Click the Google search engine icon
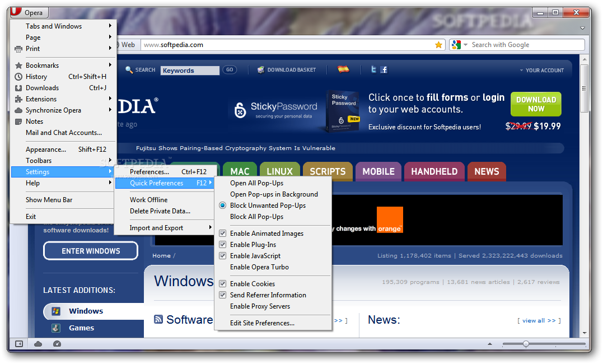The image size is (603, 364). pyautogui.click(x=456, y=45)
